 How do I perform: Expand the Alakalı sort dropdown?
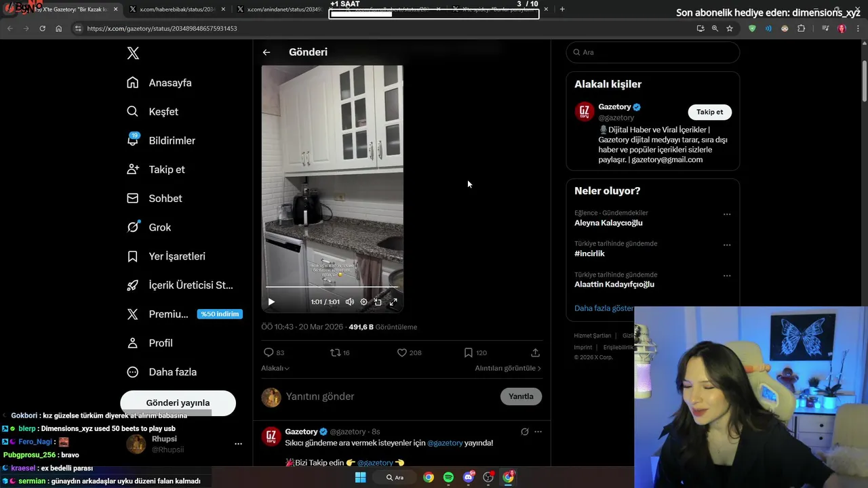point(275,368)
